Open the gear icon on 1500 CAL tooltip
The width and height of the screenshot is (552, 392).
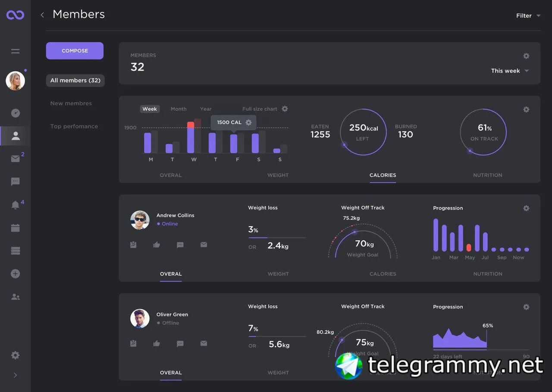tap(248, 122)
